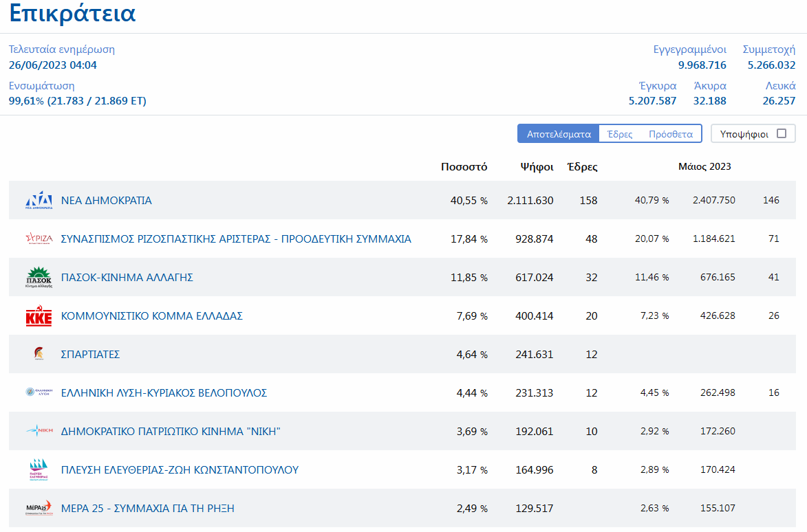Click the SYRIZA party logo

[39, 239]
